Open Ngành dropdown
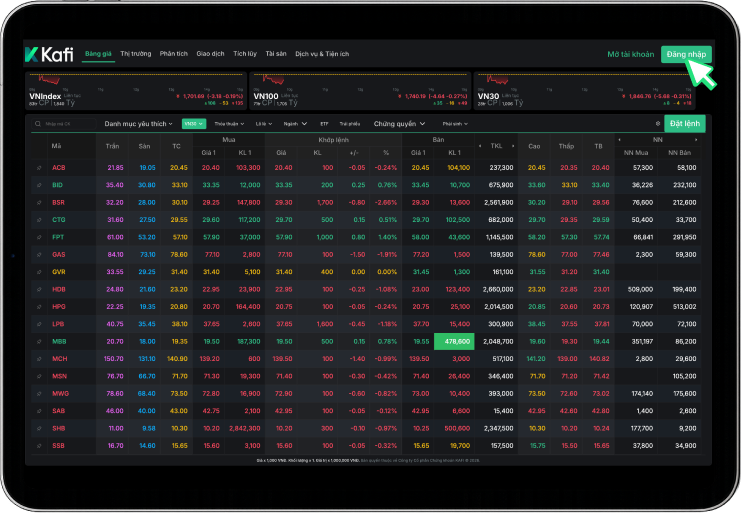 pos(295,124)
